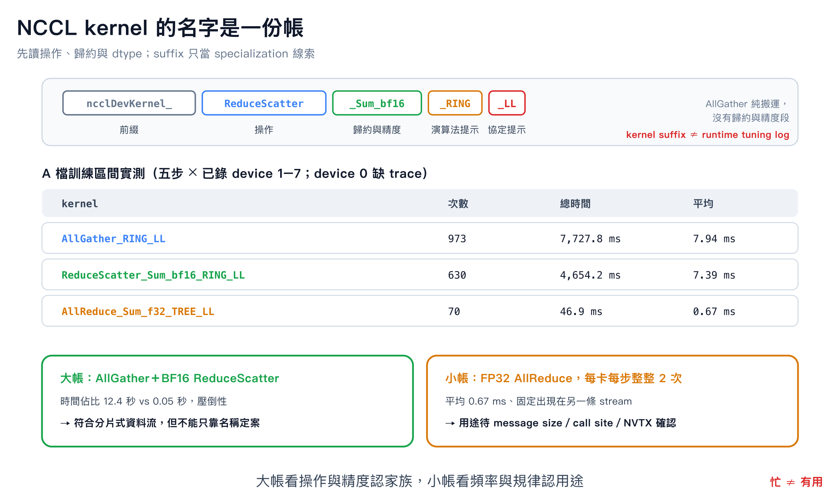Click total time 46.9 ms
Screen dimensions: 840x504
tap(581, 312)
